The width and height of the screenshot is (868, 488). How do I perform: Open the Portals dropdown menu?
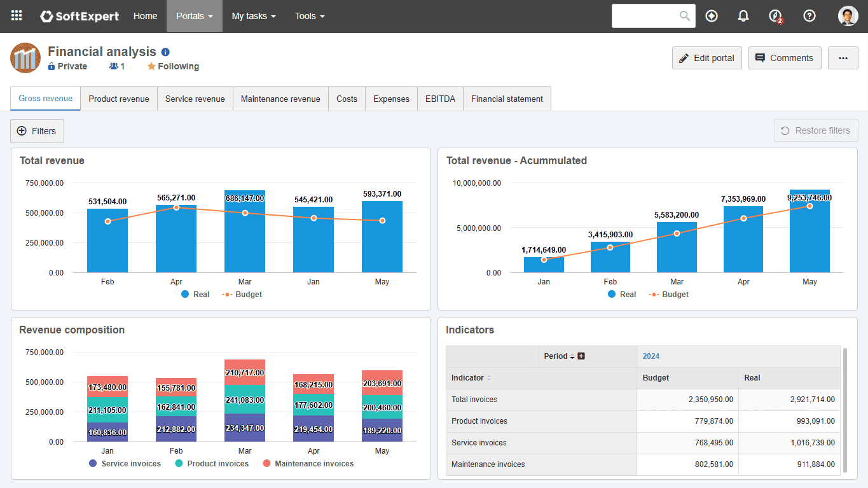[x=195, y=16]
